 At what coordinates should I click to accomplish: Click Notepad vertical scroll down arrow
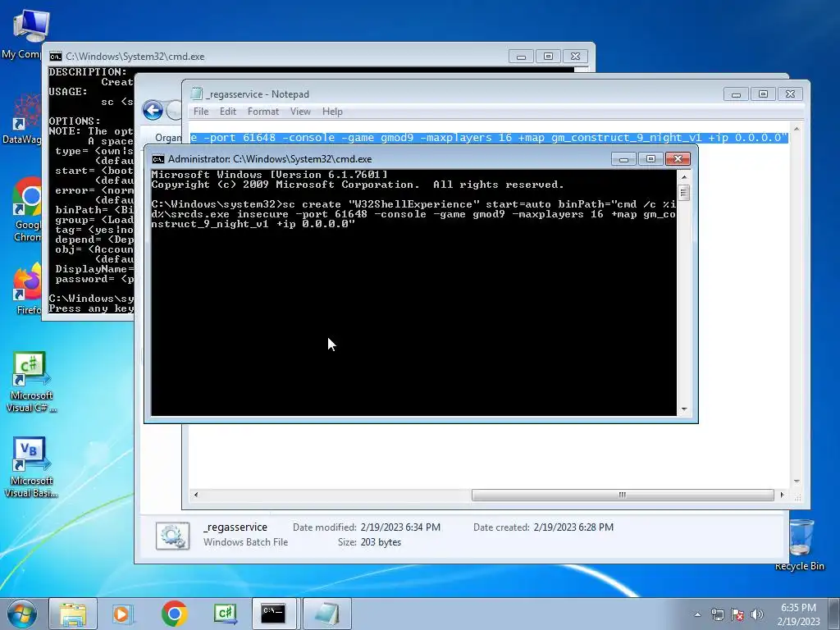tap(797, 481)
